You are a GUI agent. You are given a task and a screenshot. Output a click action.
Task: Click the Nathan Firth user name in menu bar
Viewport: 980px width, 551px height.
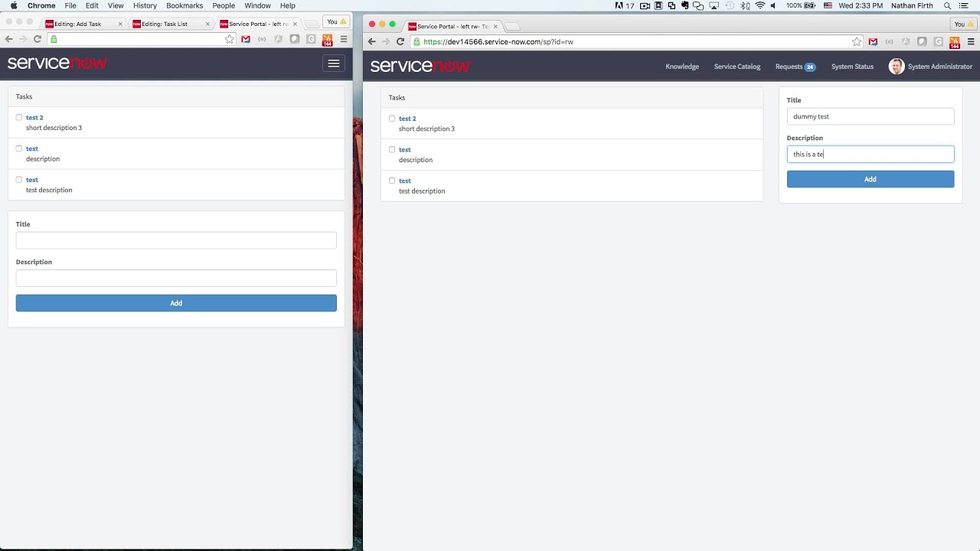pos(913,5)
